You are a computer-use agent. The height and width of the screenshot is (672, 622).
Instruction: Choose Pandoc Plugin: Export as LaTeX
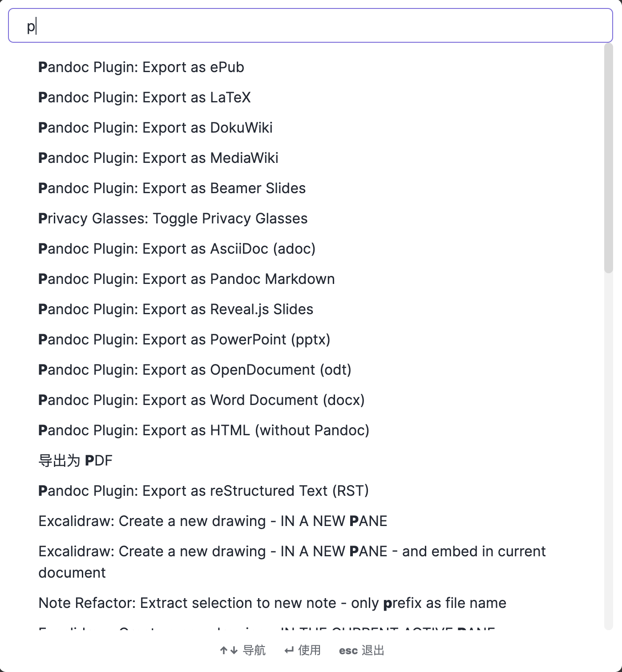(x=145, y=97)
